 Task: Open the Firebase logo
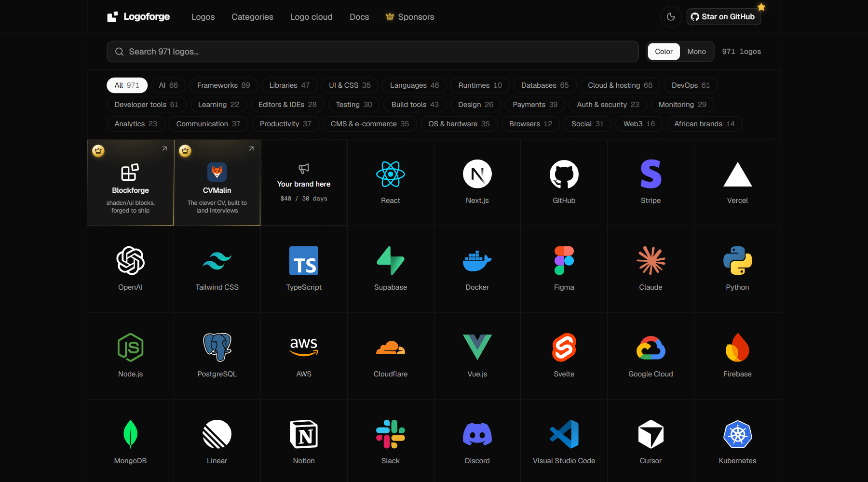(738, 356)
